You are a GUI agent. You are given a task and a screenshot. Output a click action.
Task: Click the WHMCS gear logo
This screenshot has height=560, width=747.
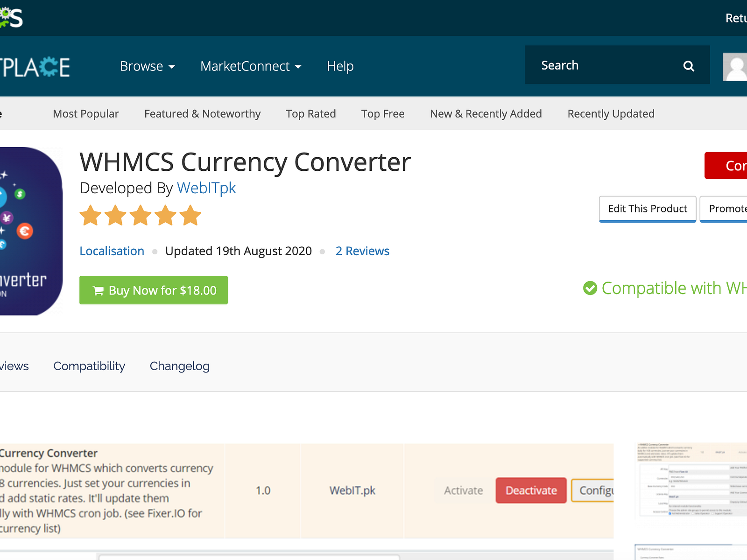coord(10,18)
